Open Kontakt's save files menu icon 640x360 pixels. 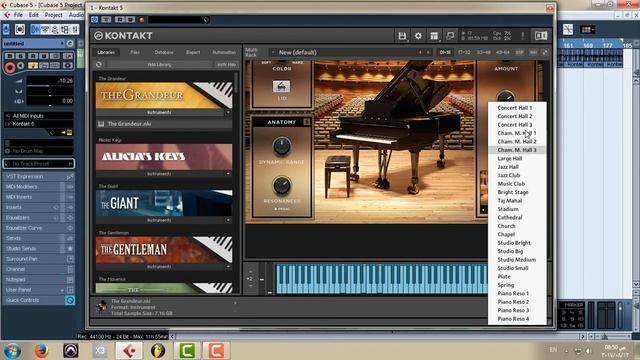click(402, 36)
